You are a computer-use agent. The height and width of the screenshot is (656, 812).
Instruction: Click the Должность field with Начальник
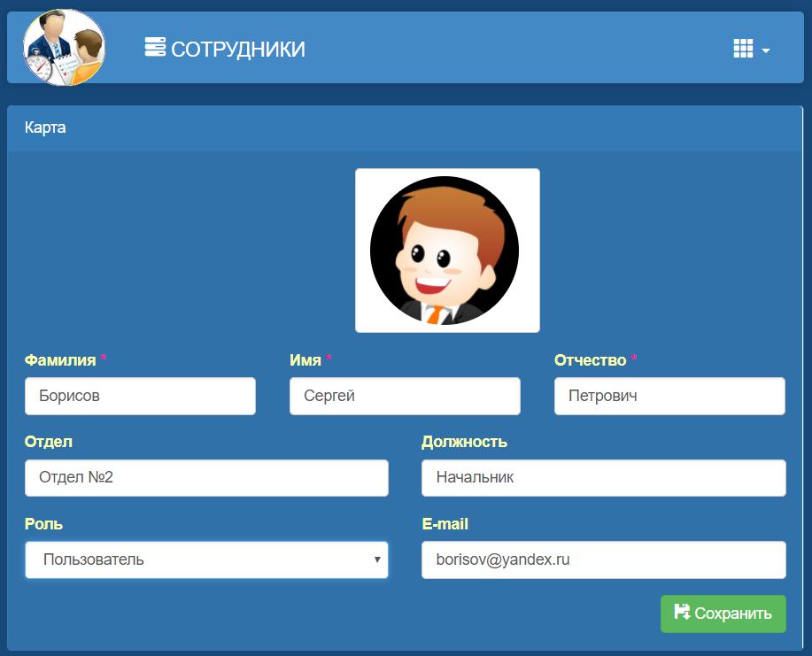604,478
